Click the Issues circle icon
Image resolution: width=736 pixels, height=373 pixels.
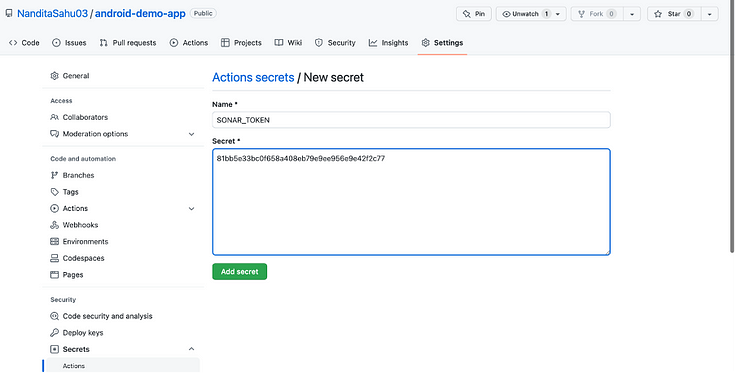[56, 43]
